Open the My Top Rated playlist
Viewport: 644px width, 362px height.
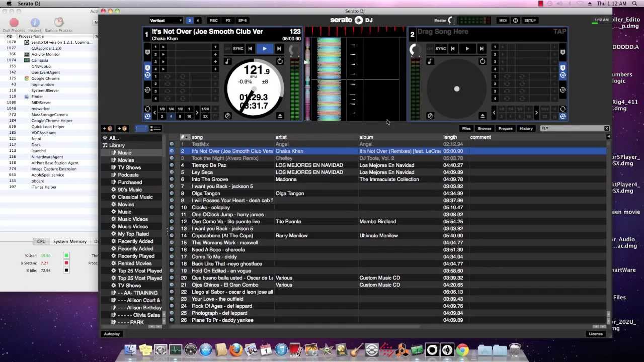133,234
